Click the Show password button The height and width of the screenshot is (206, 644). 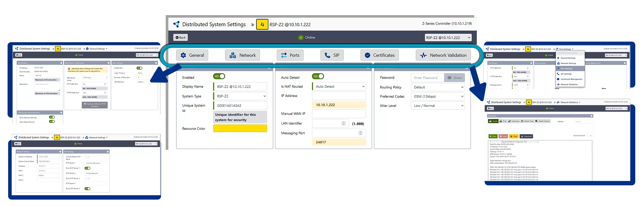point(455,78)
